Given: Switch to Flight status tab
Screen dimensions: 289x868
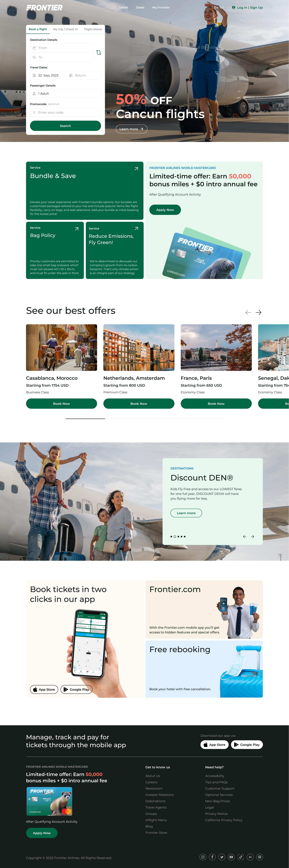Looking at the screenshot, I should tap(93, 29).
